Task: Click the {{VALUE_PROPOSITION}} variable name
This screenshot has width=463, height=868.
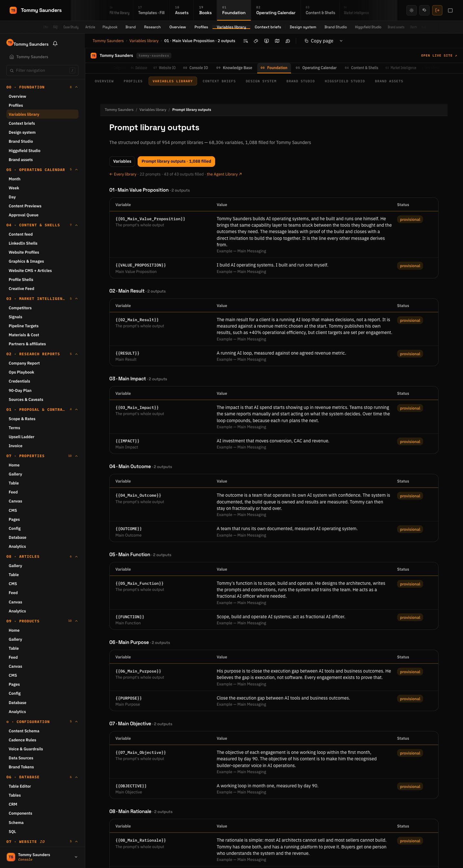Action: pyautogui.click(x=141, y=265)
